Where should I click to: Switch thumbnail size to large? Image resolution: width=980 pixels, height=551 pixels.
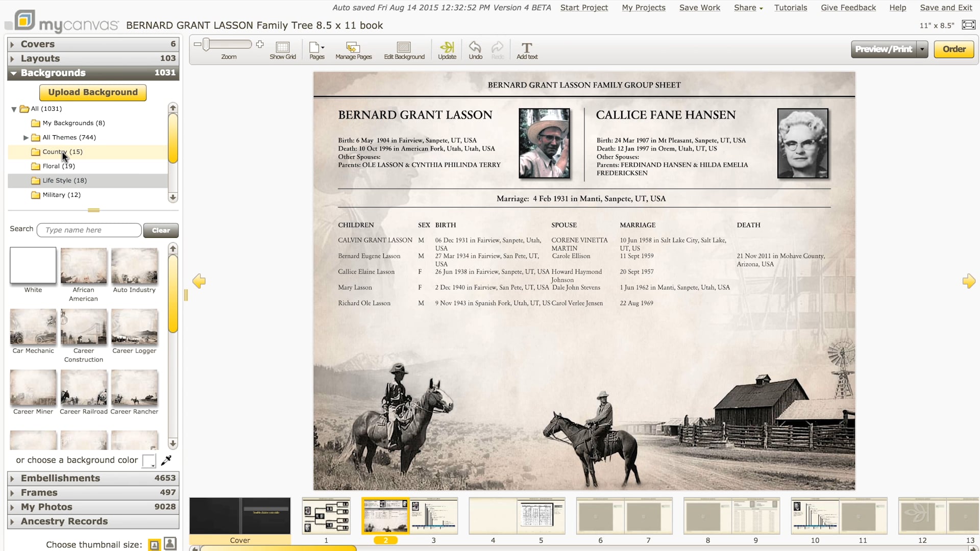click(x=170, y=544)
